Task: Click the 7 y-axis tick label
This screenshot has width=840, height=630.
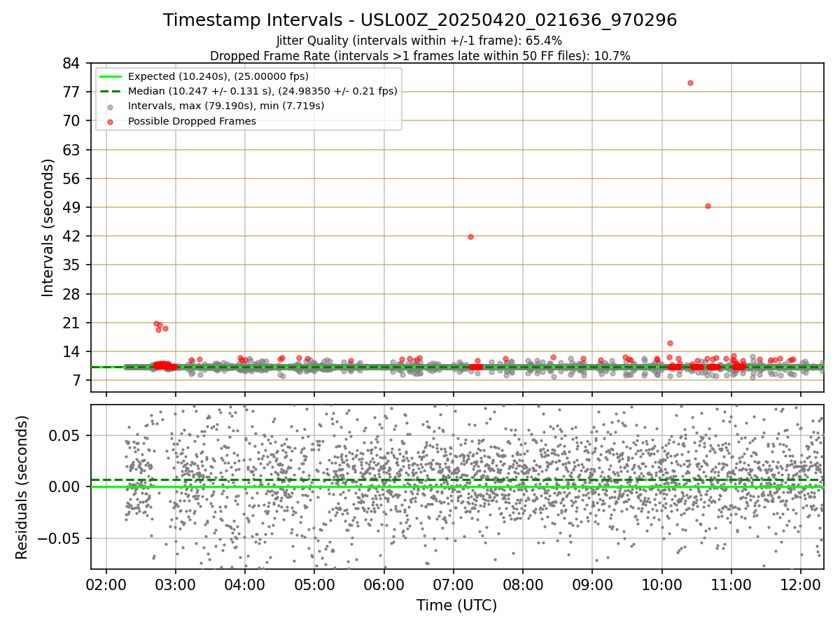Action: 76,381
